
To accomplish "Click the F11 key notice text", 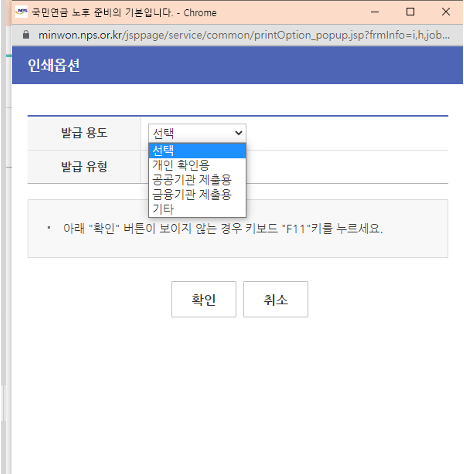I will click(223, 229).
